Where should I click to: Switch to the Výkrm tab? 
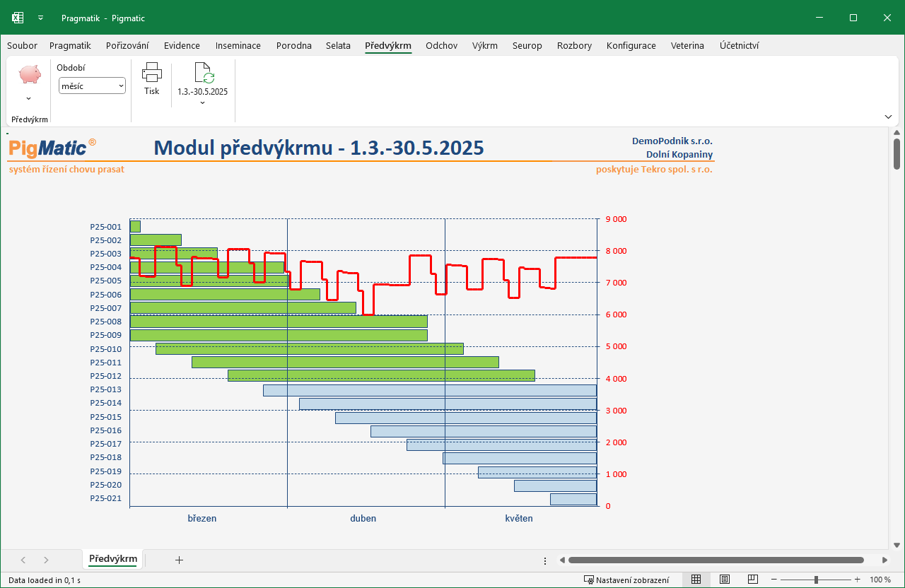coord(485,46)
